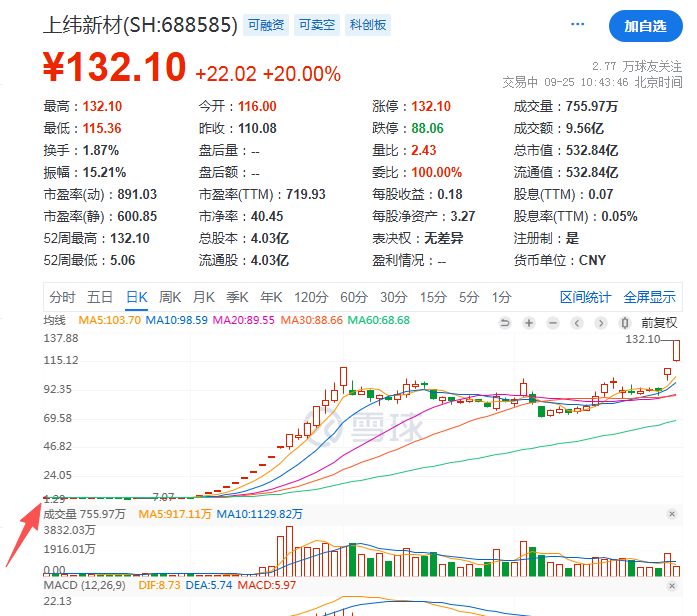697x616 pixels.
Task: Click volume MA10:1129.82万 label
Action: pos(259,514)
